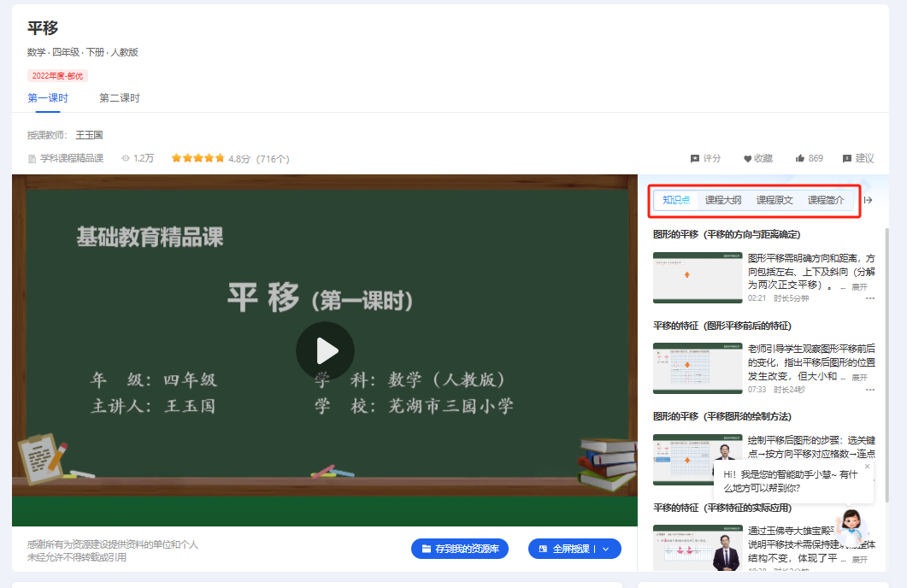Click a star in the rating row
Viewport: 907px width, 588px height.
click(197, 158)
